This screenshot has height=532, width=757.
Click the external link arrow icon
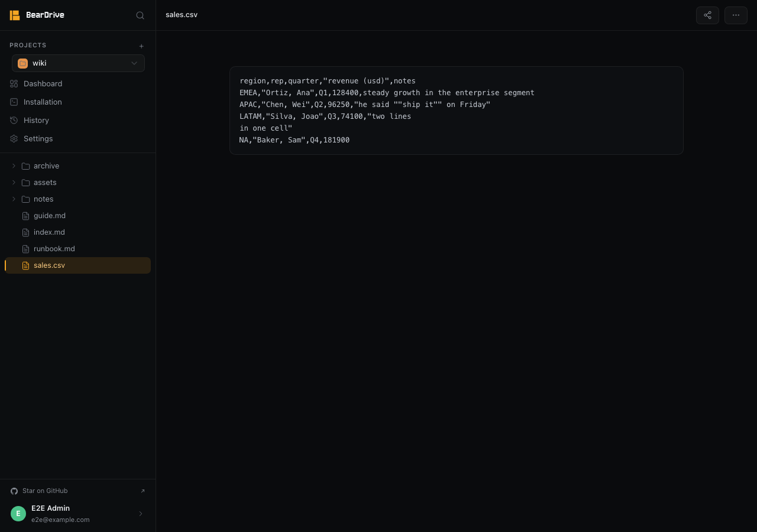(143, 491)
